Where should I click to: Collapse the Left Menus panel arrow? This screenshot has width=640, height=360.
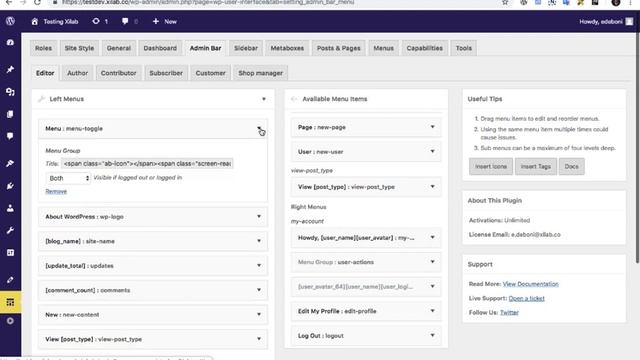tap(264, 99)
